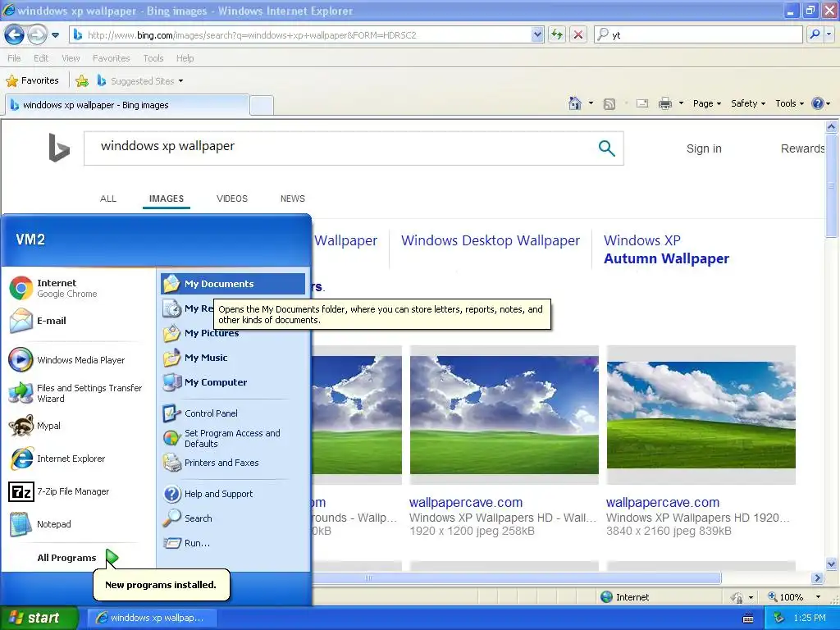The image size is (840, 630).
Task: Click the Sign in link
Action: (x=704, y=149)
